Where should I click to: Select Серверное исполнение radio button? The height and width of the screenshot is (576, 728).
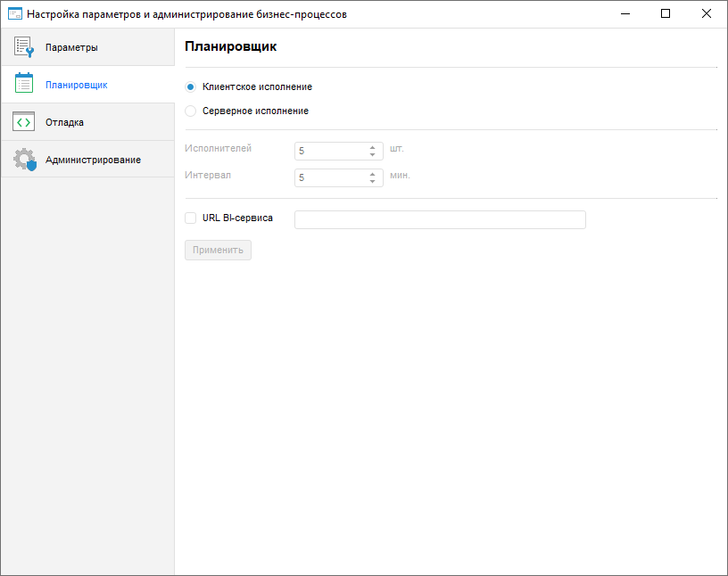point(190,111)
